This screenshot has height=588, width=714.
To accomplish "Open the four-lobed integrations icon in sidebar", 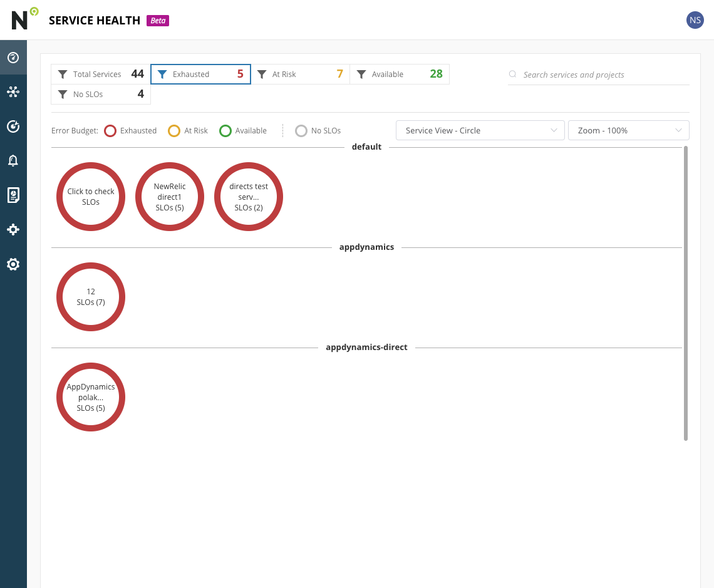I will [13, 229].
